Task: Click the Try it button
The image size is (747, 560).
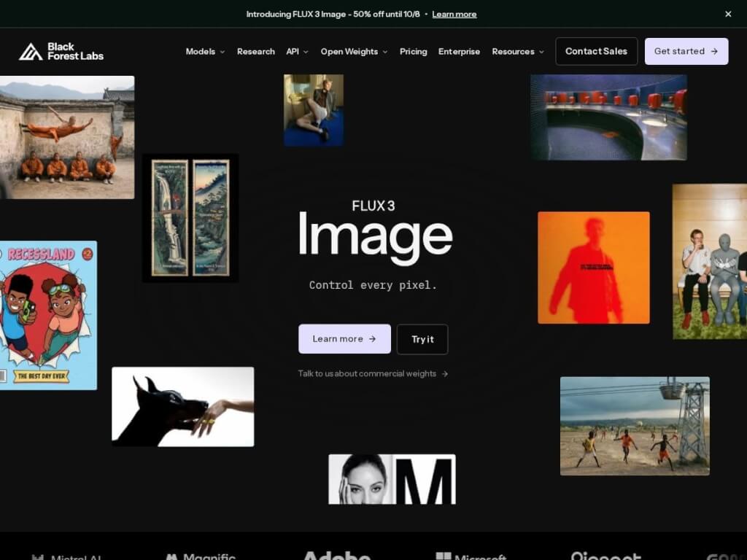Action: (422, 339)
